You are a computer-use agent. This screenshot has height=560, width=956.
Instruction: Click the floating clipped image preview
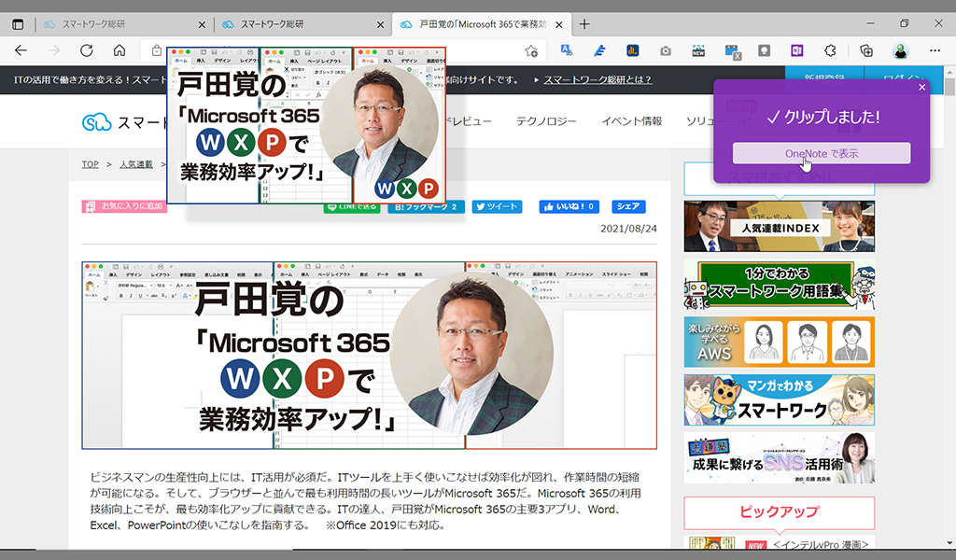306,125
